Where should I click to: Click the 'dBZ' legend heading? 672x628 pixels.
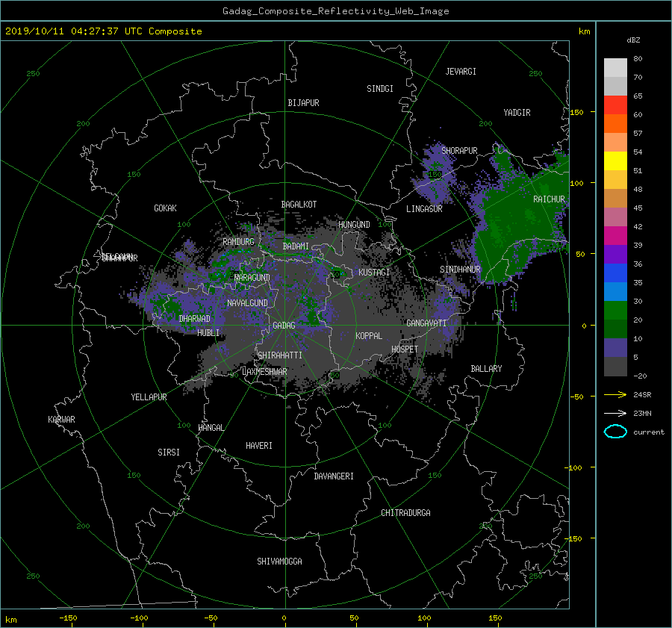[633, 40]
